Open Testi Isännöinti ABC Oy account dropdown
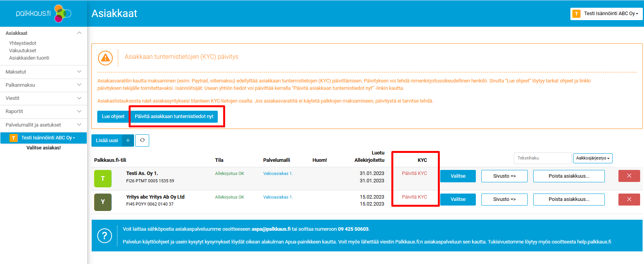The image size is (644, 264). (x=606, y=14)
